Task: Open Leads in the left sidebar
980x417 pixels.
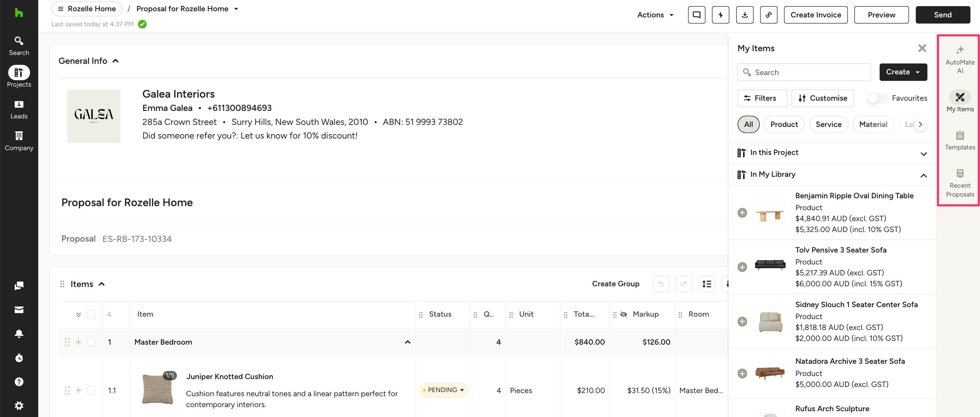Action: pyautogui.click(x=19, y=110)
